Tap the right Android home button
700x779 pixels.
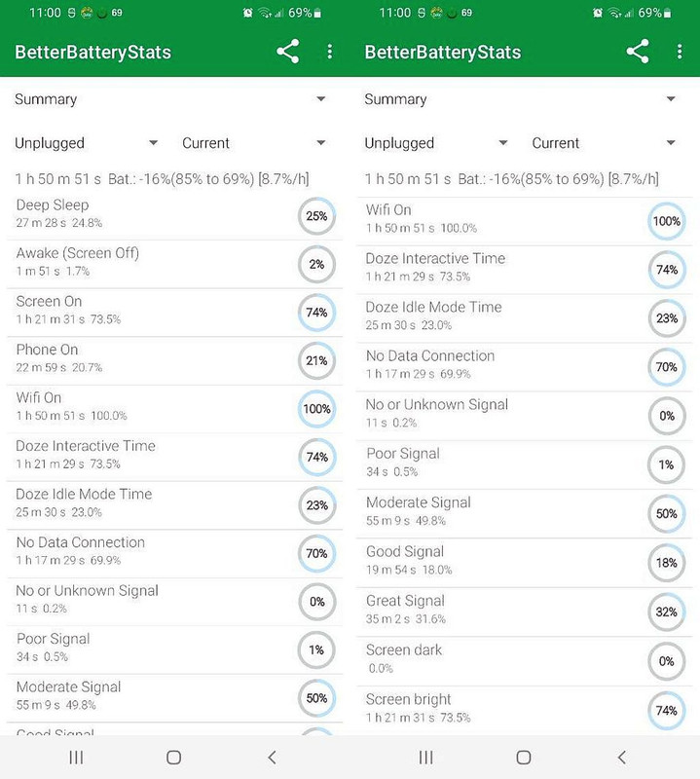click(524, 758)
